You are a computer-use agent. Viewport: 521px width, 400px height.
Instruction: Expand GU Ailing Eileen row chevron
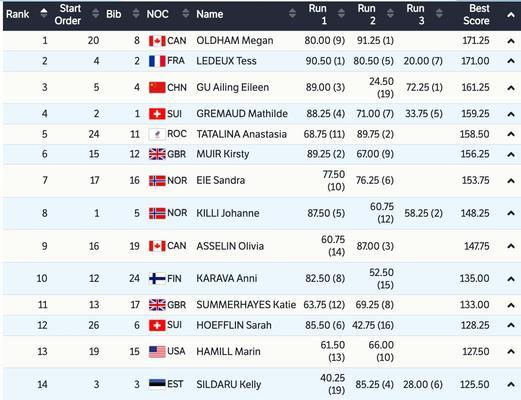[511, 88]
